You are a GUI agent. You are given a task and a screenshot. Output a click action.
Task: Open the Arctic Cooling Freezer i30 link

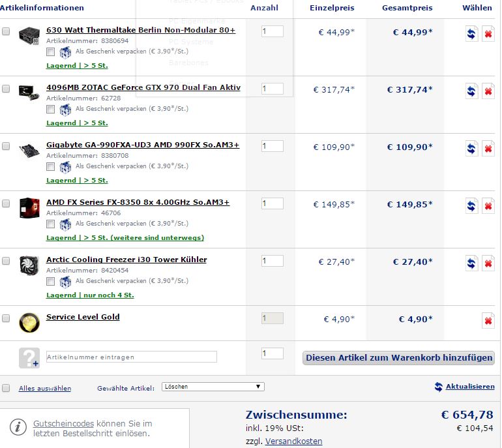click(x=126, y=260)
